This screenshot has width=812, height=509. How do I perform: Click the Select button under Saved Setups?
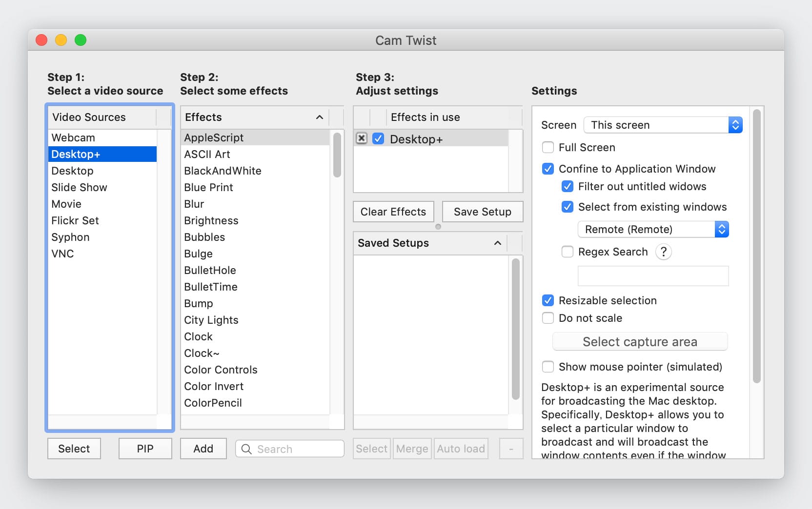pos(371,449)
